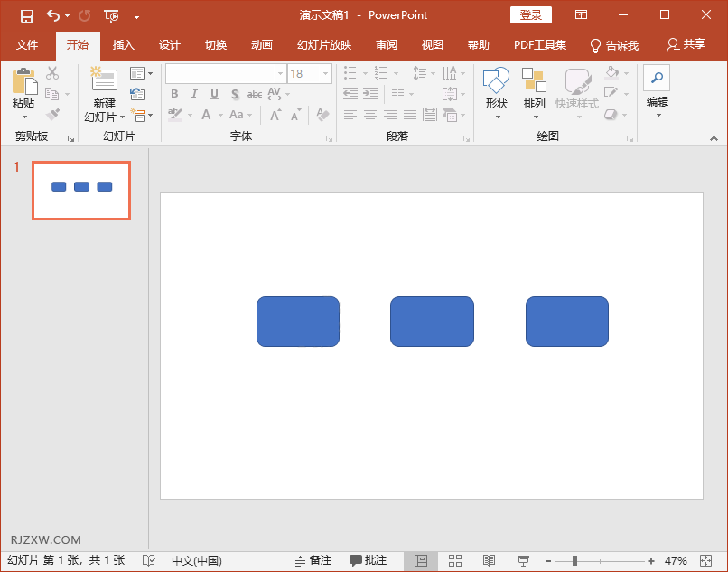This screenshot has height=572, width=728.
Task: Open the Insert (插入) tab
Action: pos(123,45)
